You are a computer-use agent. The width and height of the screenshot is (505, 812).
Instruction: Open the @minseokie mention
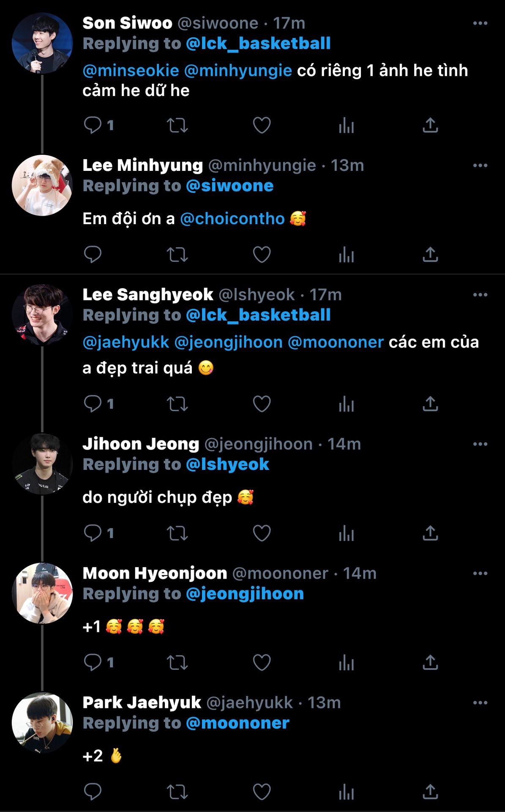click(131, 71)
